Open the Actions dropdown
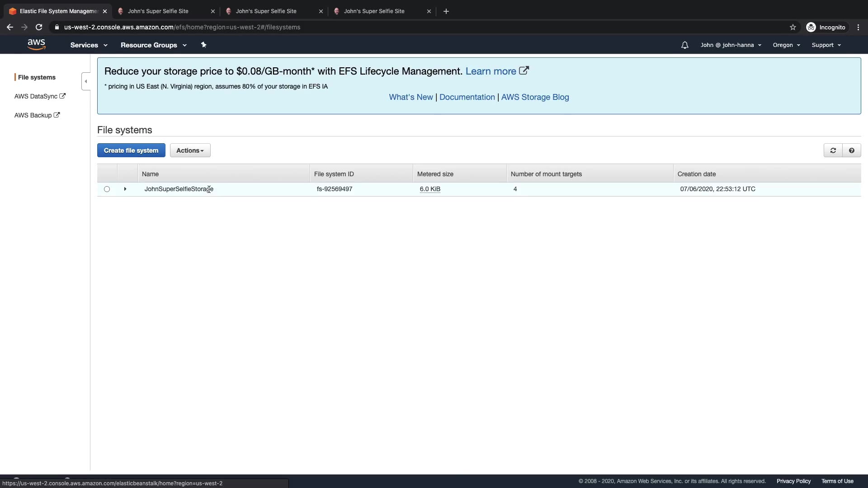 tap(190, 150)
